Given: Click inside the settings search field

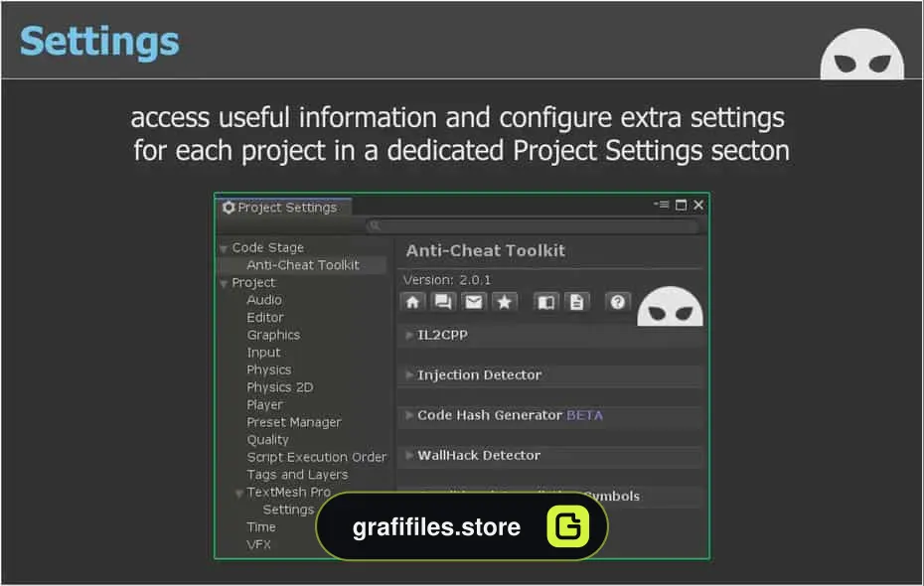Looking at the screenshot, I should pyautogui.click(x=534, y=225).
